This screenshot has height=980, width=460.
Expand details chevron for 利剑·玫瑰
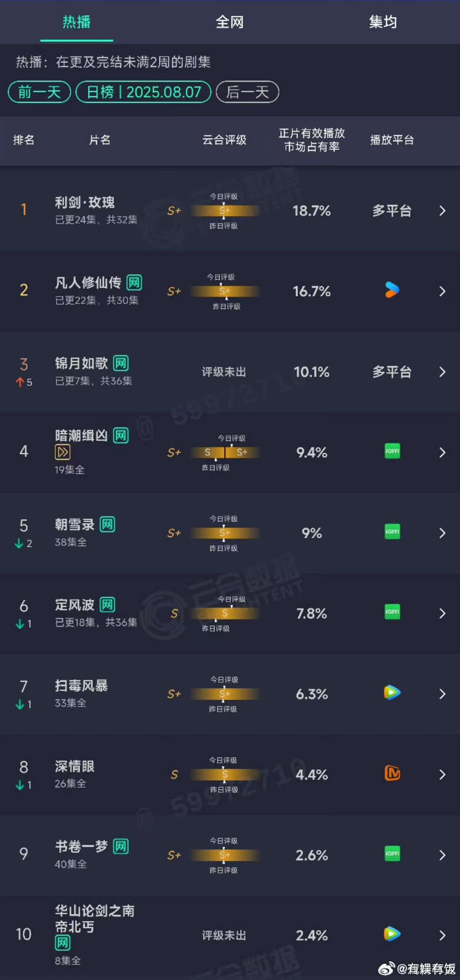point(442,210)
